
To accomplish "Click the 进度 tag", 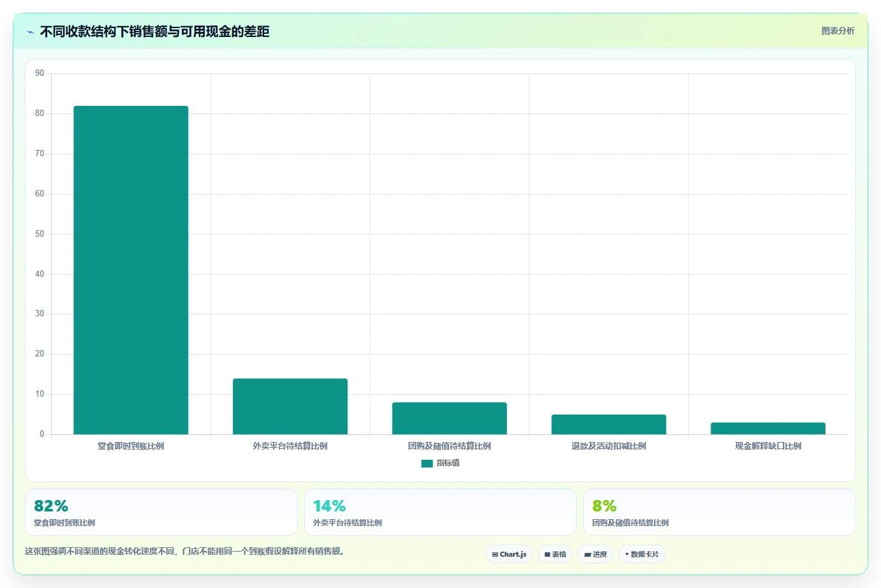I will click(x=595, y=554).
